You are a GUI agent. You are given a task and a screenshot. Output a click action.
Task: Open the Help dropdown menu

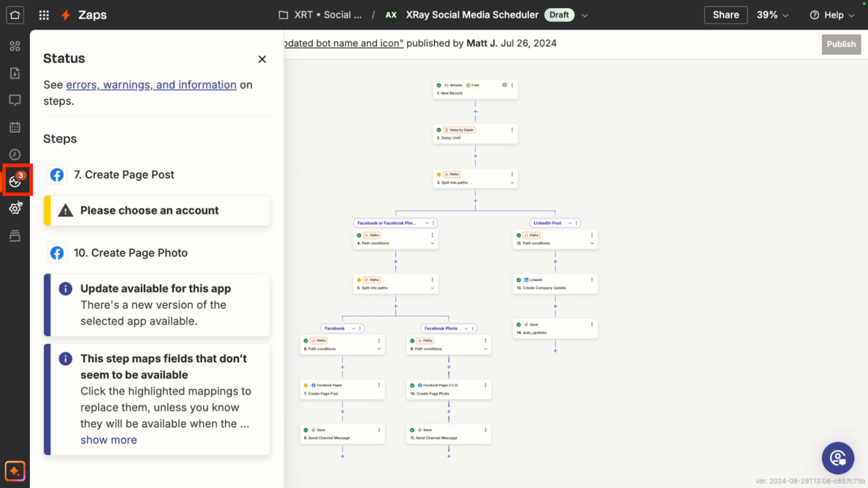[832, 15]
